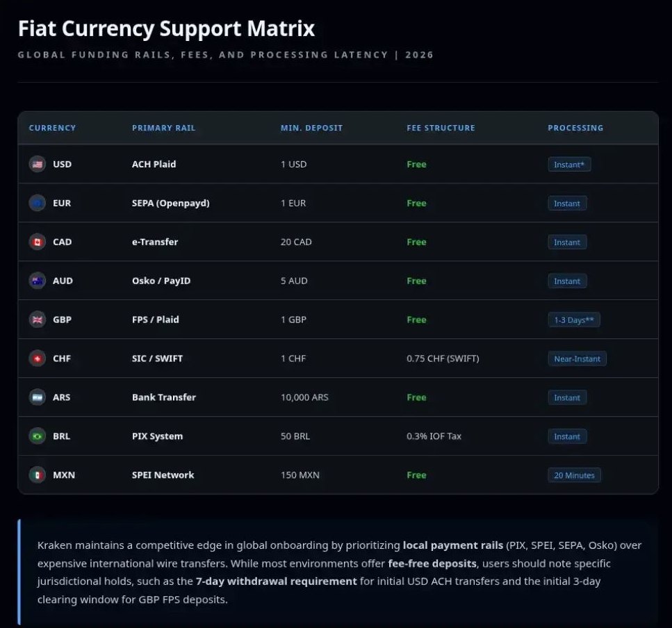Click the Near-Instant processing badge
This screenshot has width=672, height=628.
(577, 359)
